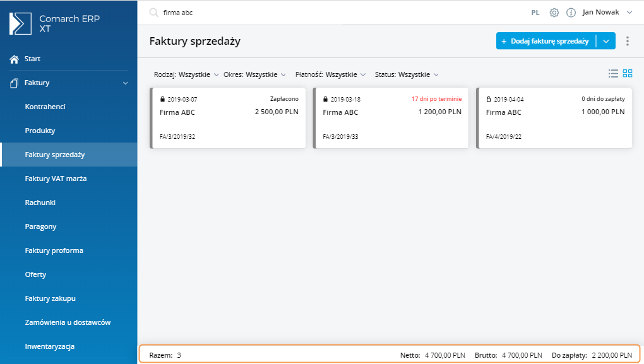The image size is (644, 364).
Task: Open the three-dot more options menu
Action: tap(627, 41)
